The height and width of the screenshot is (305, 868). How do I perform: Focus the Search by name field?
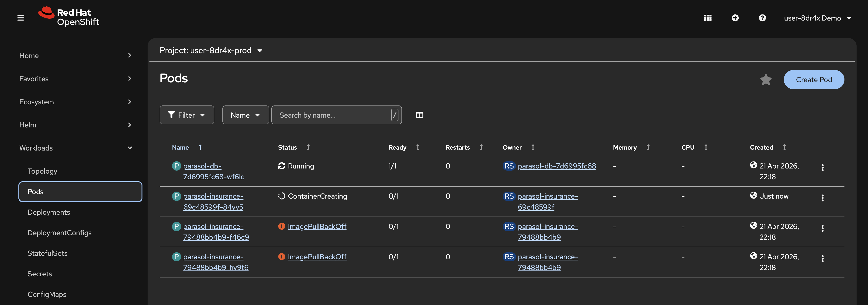(332, 115)
